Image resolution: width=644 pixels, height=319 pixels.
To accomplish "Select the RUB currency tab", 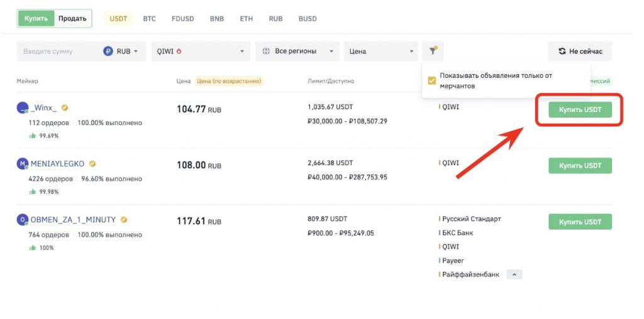I will click(x=275, y=19).
